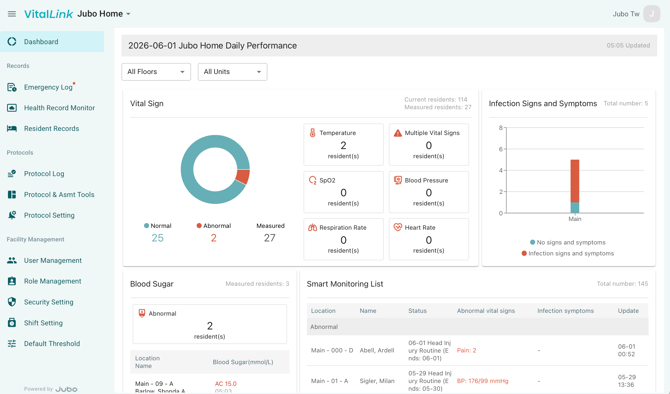Click the User Management people icon

click(12, 260)
